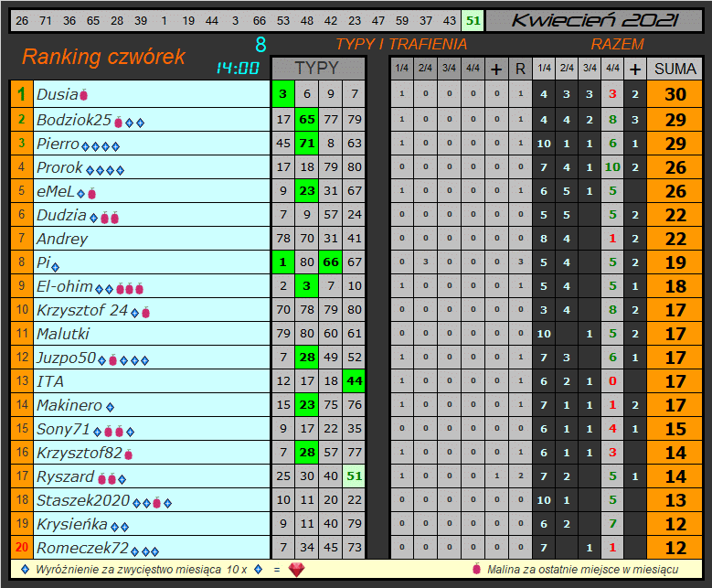
Task: Select player name 'Malutki'
Action: pos(63,334)
